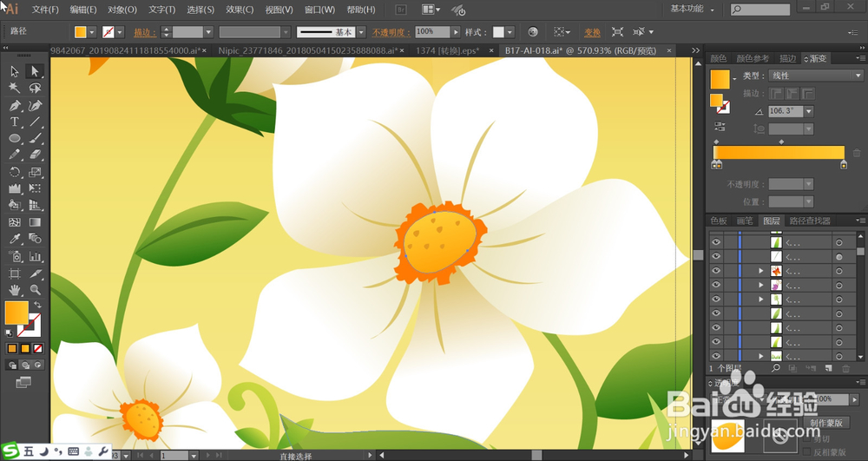
Task: Open the 文件(F) menu
Action: (45, 10)
